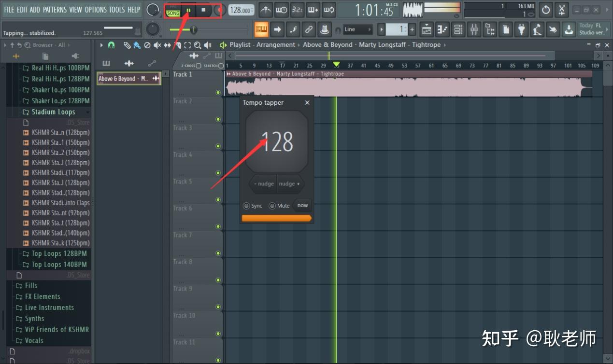Expand the Fills folder

point(27,286)
